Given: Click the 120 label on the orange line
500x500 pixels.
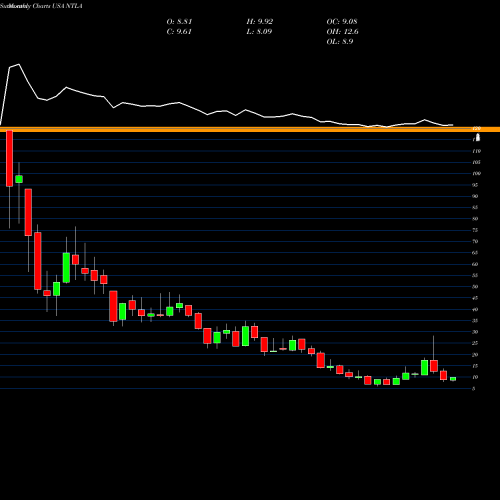Looking at the screenshot, I should point(477,129).
